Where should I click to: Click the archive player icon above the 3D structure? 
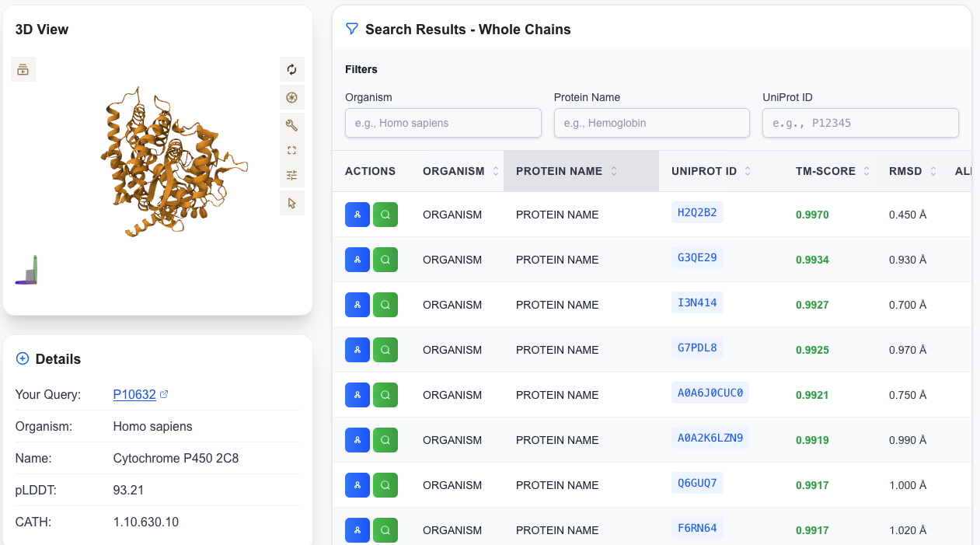tap(23, 68)
